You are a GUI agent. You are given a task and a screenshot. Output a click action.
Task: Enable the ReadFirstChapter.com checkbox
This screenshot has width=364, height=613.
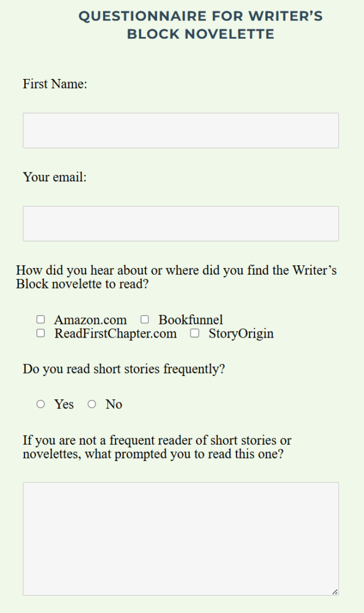click(x=41, y=333)
